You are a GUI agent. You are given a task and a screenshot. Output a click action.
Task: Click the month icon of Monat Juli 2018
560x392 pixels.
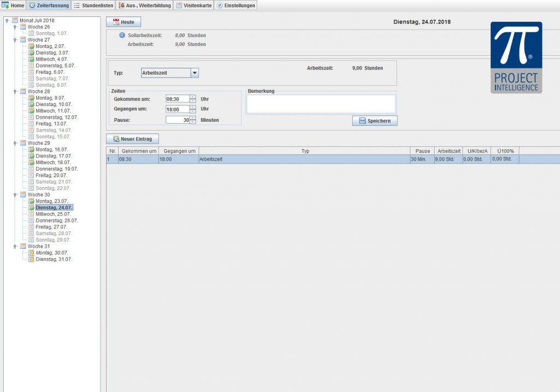coord(15,20)
